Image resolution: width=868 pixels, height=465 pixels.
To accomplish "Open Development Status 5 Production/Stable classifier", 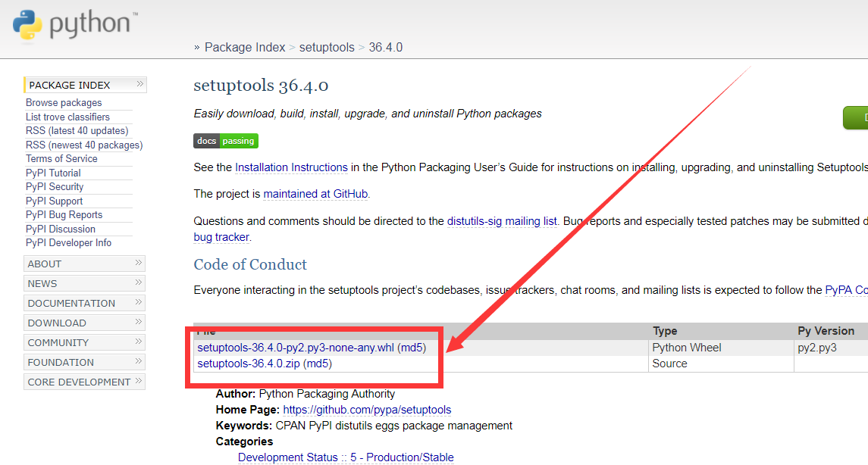I will pyautogui.click(x=346, y=457).
